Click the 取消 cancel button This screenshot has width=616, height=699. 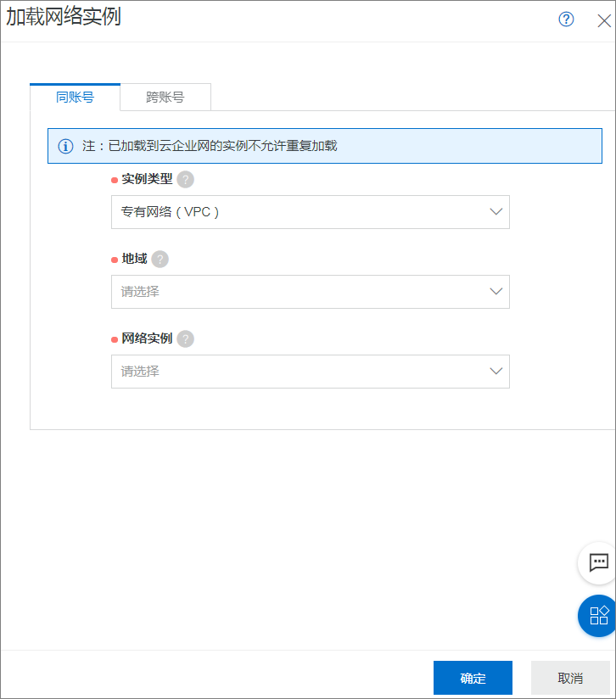pos(570,678)
